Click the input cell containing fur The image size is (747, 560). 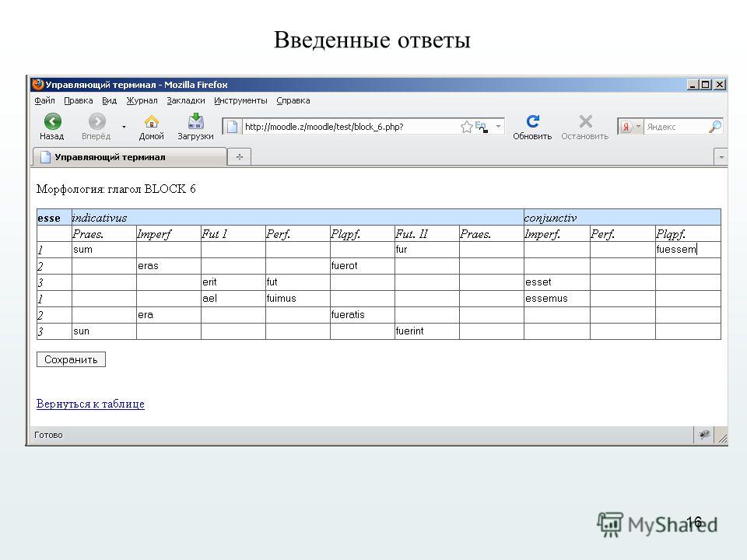pos(427,250)
